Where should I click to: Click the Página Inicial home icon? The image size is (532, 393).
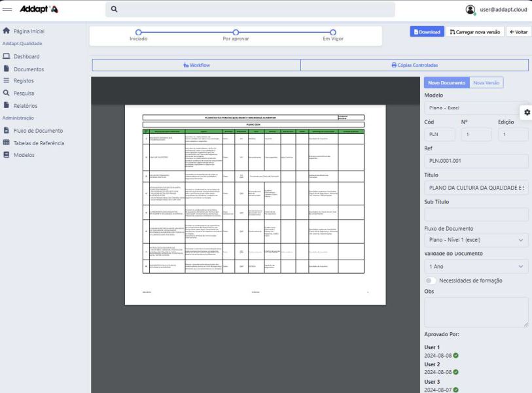click(x=6, y=31)
